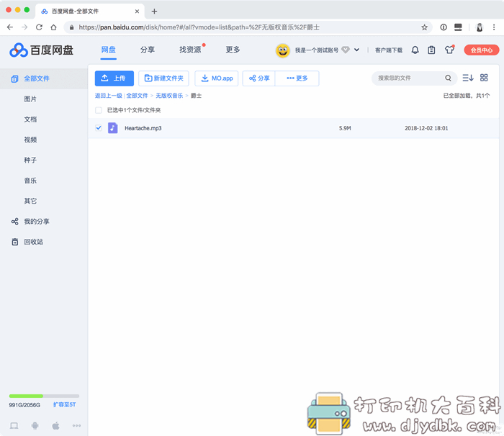The height and width of the screenshot is (436, 504).
Task: Click the 分享 toolbar button
Action: (x=258, y=78)
